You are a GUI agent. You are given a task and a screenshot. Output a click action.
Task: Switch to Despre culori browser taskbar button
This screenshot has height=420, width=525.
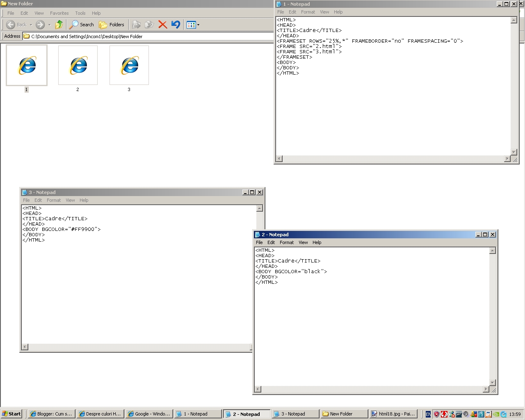[100, 414]
